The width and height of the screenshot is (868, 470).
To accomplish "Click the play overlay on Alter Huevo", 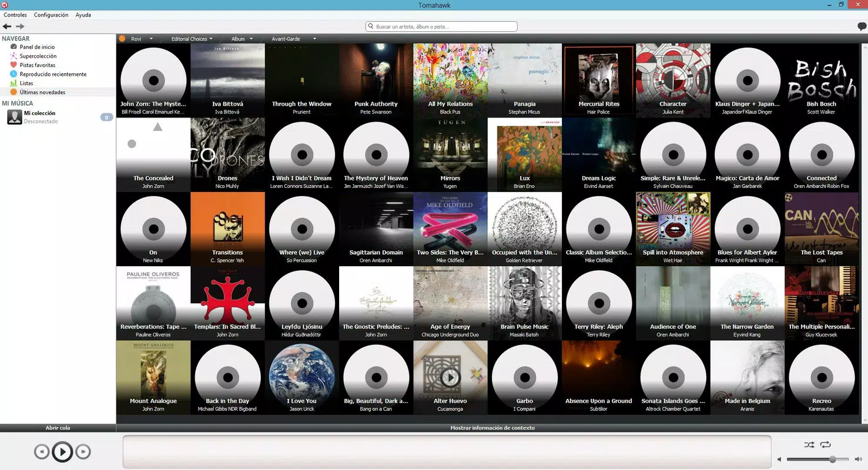I will 450,377.
